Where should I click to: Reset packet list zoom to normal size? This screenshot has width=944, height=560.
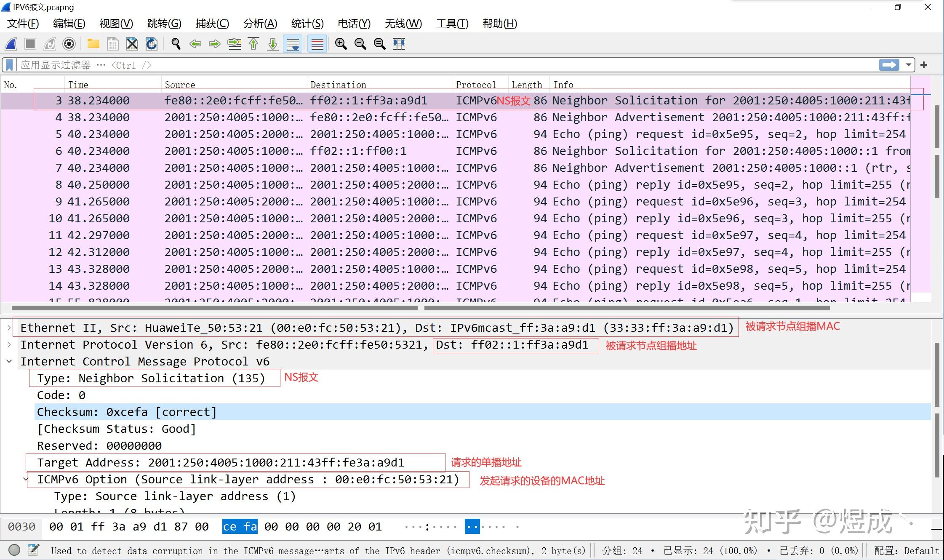(x=379, y=44)
